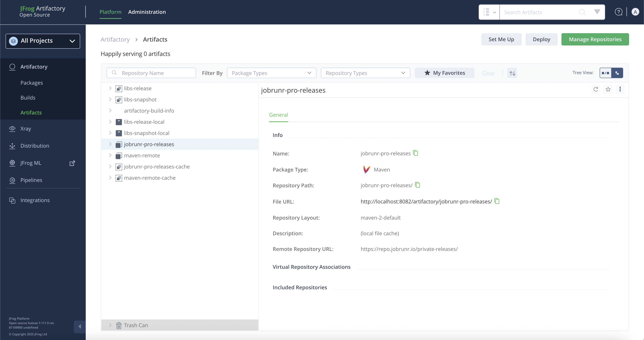
Task: Open the help question mark icon
Action: (x=618, y=12)
